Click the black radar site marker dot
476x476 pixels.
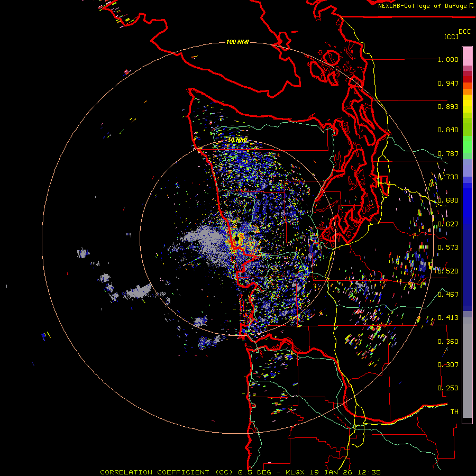(x=237, y=239)
